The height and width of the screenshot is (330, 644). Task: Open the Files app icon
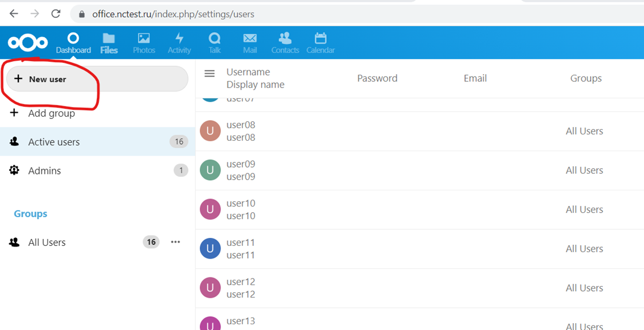pyautogui.click(x=109, y=42)
